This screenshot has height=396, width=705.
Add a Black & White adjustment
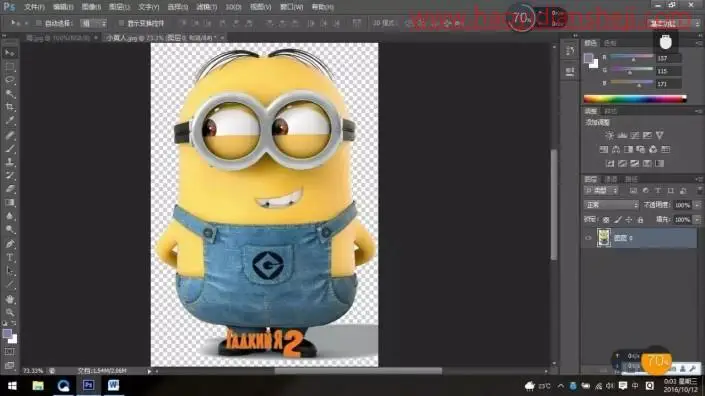(x=629, y=149)
